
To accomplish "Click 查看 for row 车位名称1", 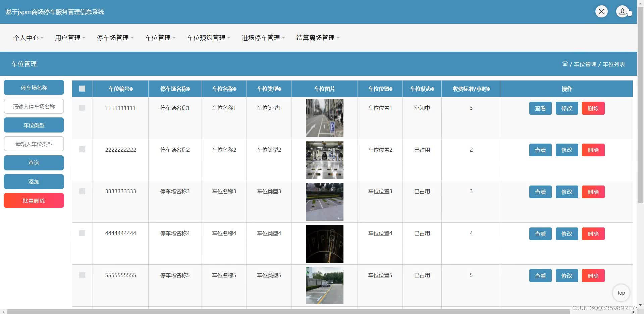I will pyautogui.click(x=540, y=108).
